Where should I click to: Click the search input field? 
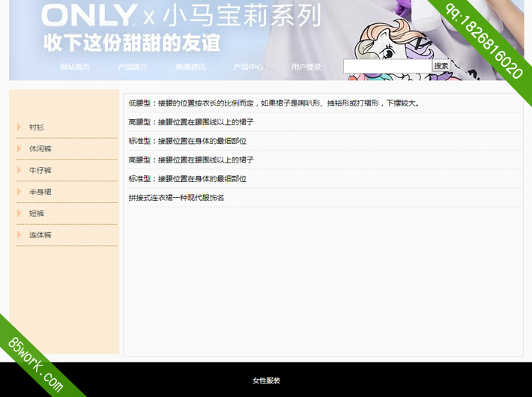(387, 66)
